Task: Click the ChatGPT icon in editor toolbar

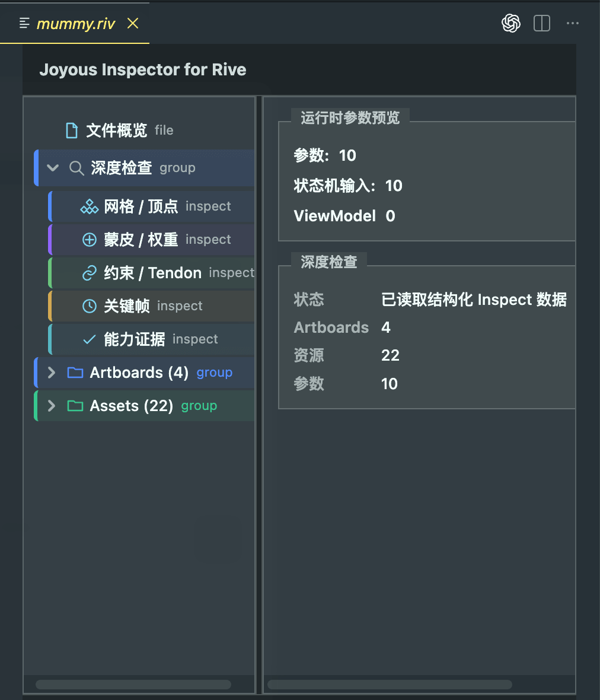Action: (511, 23)
